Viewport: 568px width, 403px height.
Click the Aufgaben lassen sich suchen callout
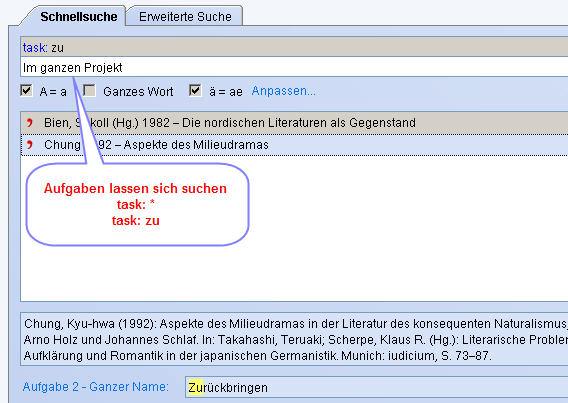(x=137, y=204)
